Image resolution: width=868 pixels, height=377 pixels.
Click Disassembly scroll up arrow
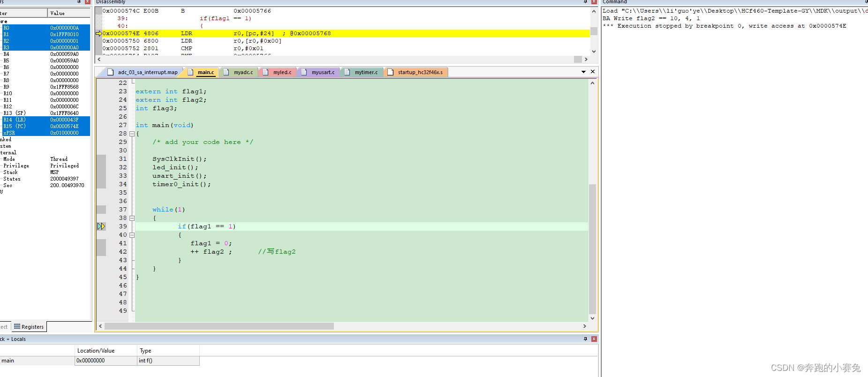point(594,11)
